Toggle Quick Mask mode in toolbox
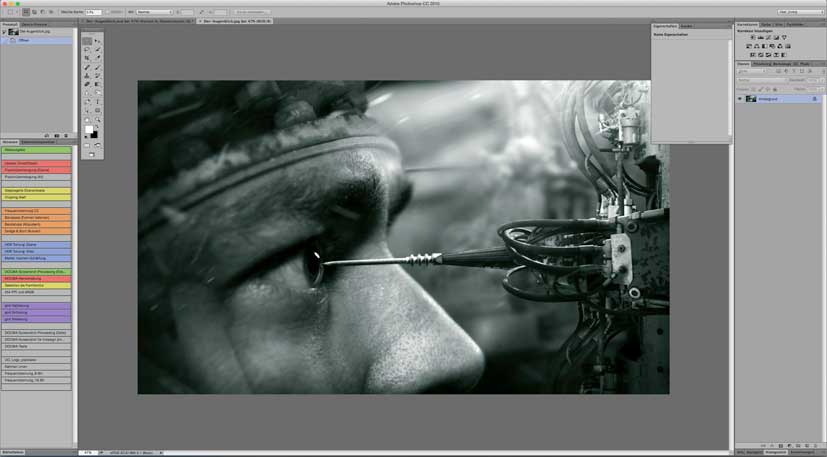This screenshot has height=457, width=827. click(x=86, y=145)
